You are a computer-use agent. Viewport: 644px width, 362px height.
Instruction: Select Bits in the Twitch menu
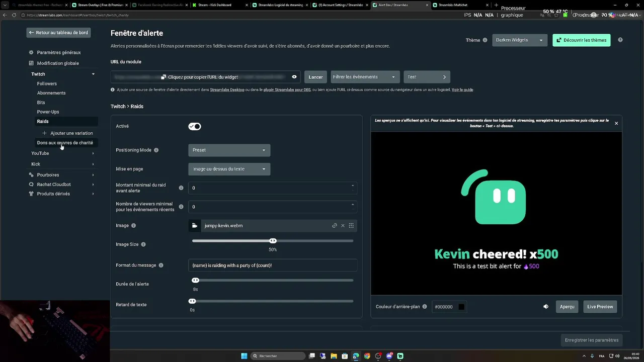[x=41, y=103]
